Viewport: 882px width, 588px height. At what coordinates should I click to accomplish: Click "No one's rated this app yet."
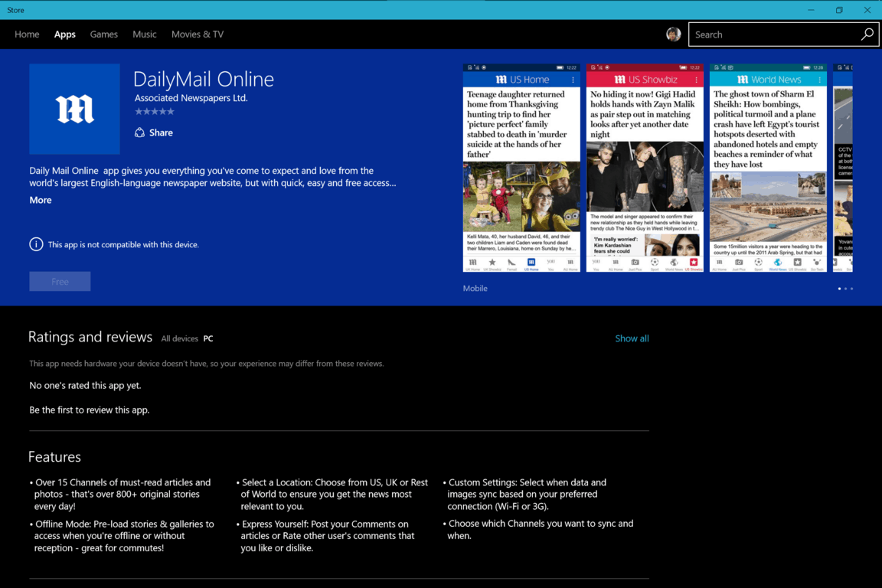[x=86, y=385]
